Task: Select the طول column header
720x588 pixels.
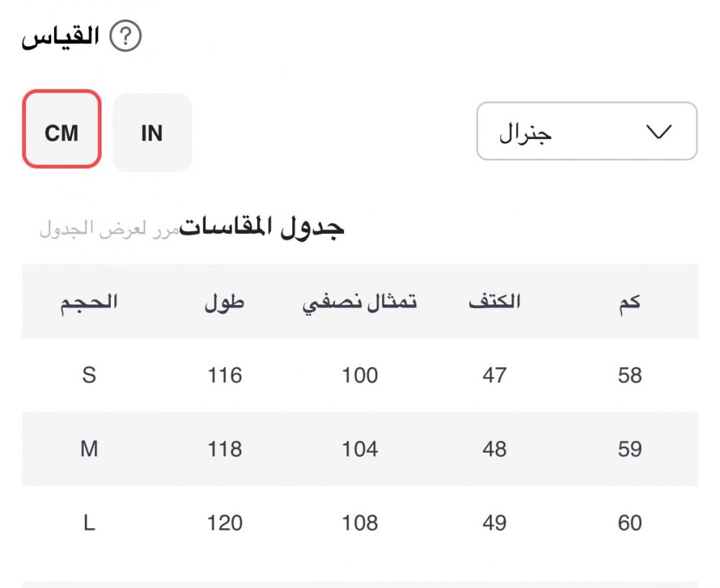Action: point(225,301)
